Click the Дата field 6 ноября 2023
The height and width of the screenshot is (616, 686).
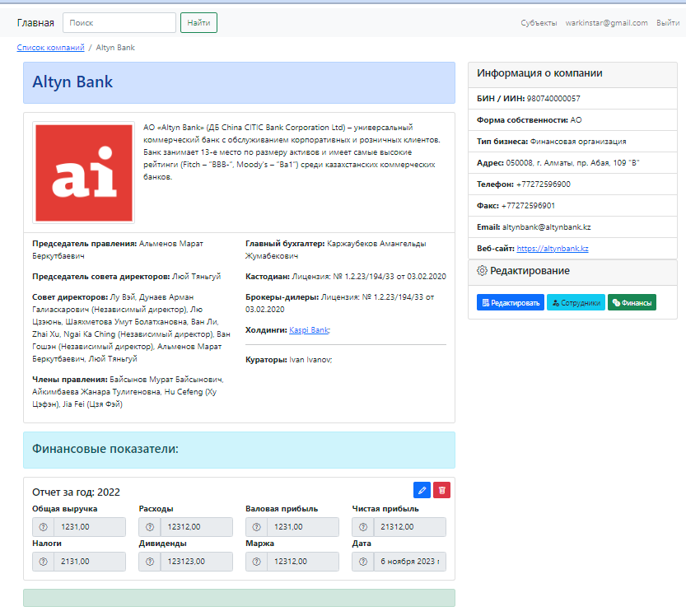click(x=410, y=562)
